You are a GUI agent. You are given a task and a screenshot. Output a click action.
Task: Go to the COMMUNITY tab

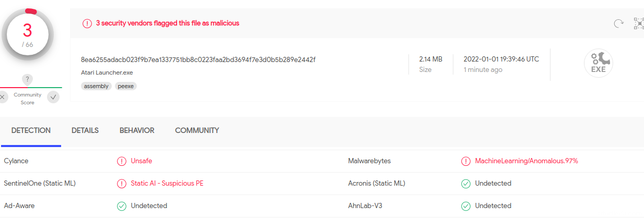(x=197, y=130)
